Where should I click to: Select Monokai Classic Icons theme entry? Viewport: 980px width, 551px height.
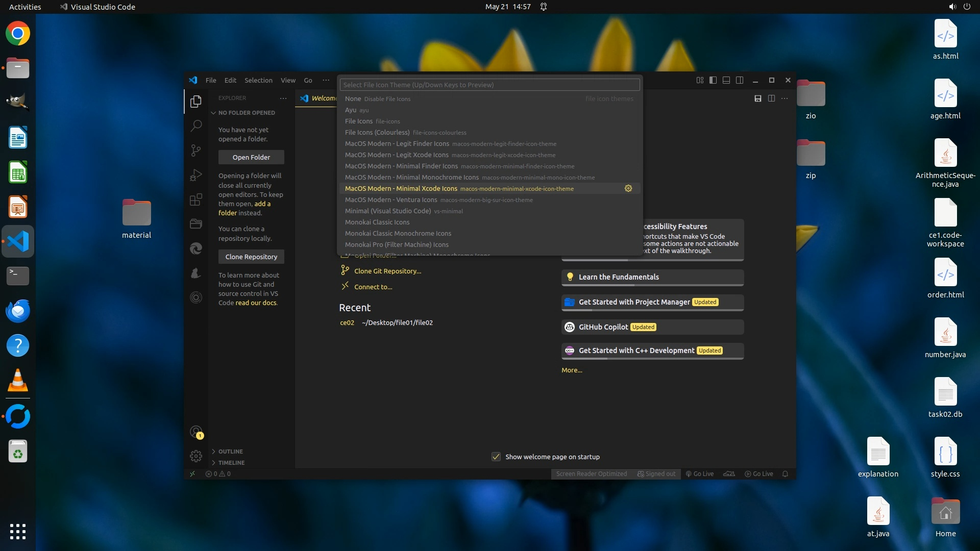coord(377,222)
